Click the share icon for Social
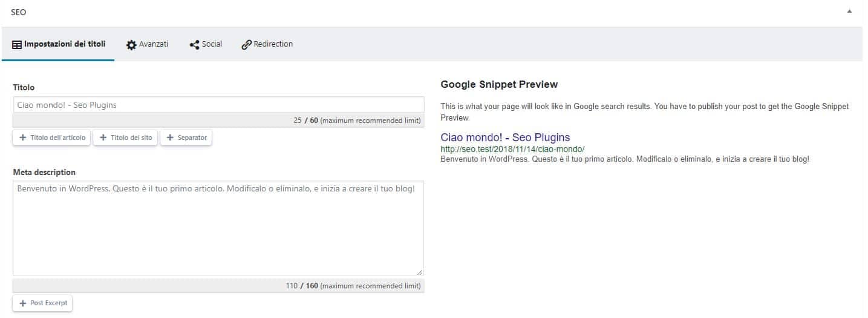The image size is (868, 318). click(x=194, y=45)
